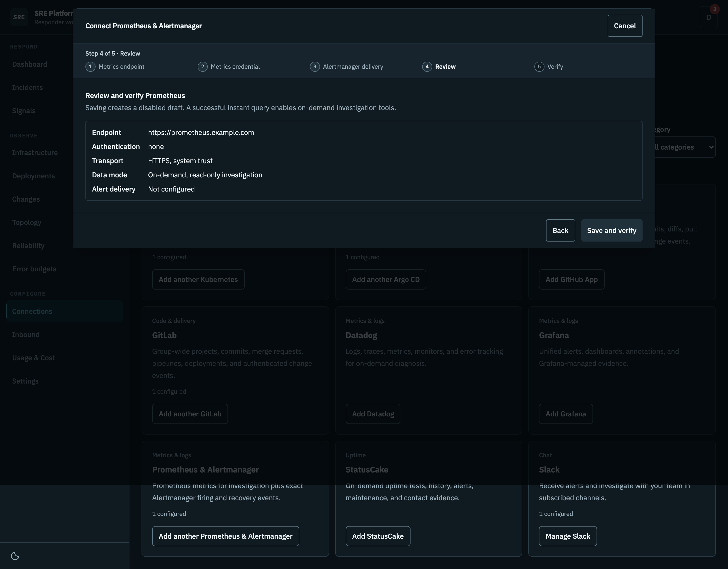Open Changes in the sidebar
The width and height of the screenshot is (728, 569).
pos(64,199)
